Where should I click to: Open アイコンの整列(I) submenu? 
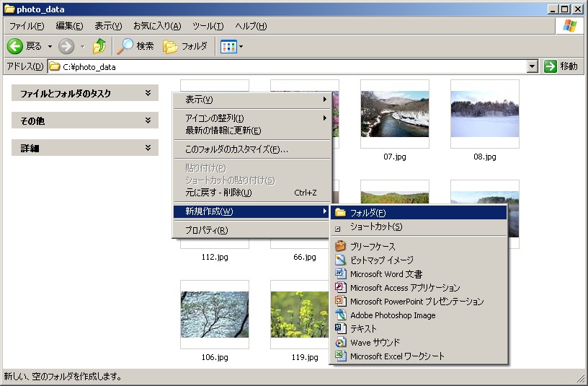click(251, 118)
